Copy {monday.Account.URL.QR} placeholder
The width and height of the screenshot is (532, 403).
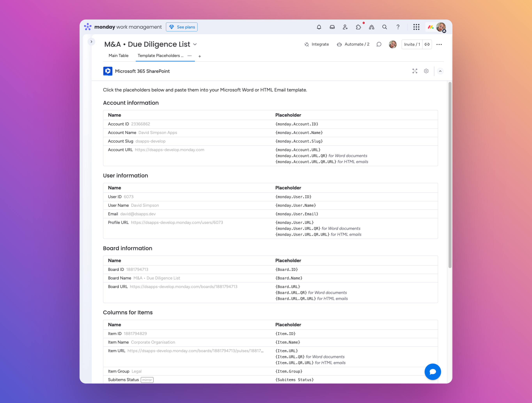click(x=301, y=156)
